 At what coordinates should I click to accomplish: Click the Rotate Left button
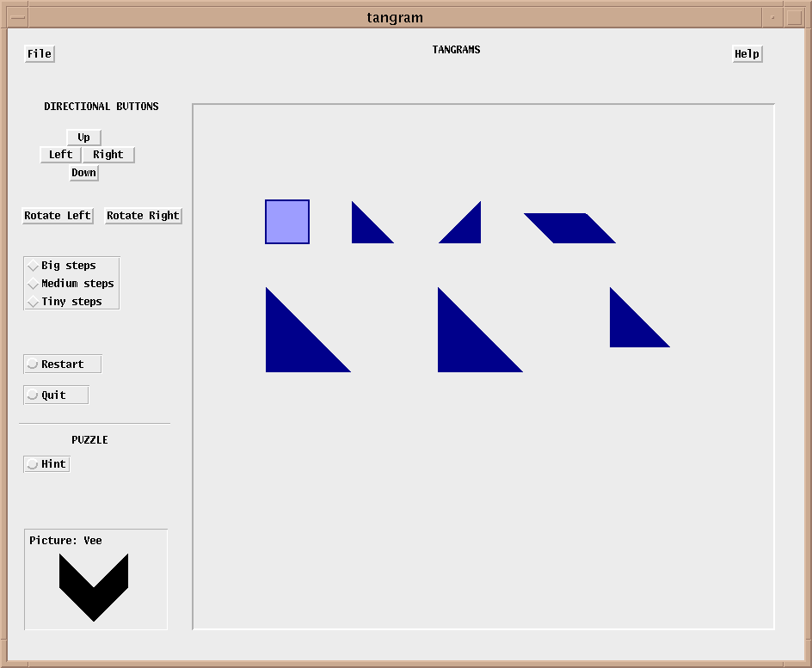point(58,216)
